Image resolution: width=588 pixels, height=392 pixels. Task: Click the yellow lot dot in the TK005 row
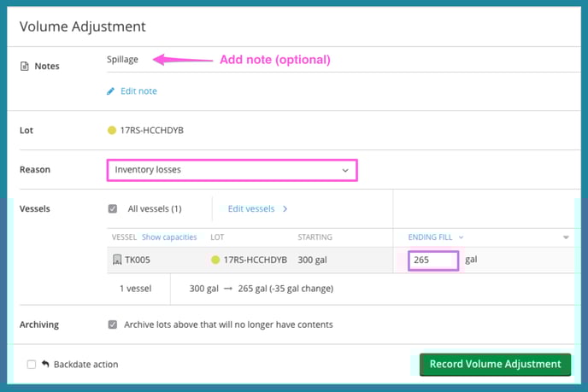point(215,260)
